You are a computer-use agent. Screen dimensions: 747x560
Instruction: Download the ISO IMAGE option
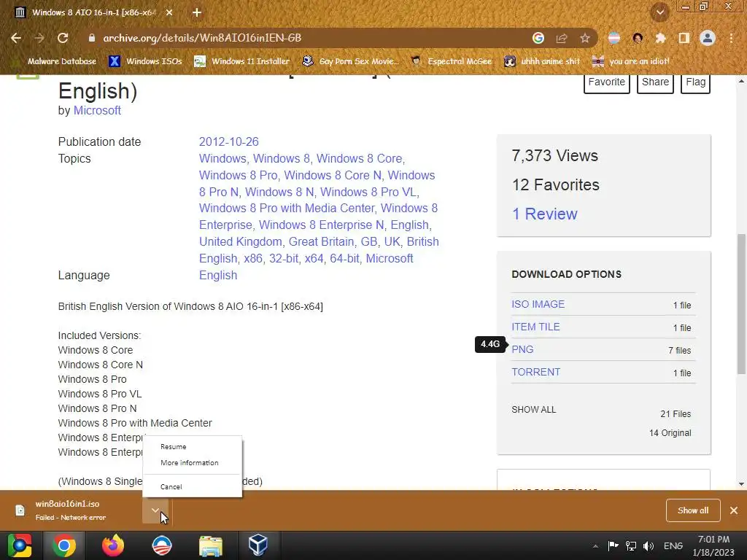tap(538, 304)
